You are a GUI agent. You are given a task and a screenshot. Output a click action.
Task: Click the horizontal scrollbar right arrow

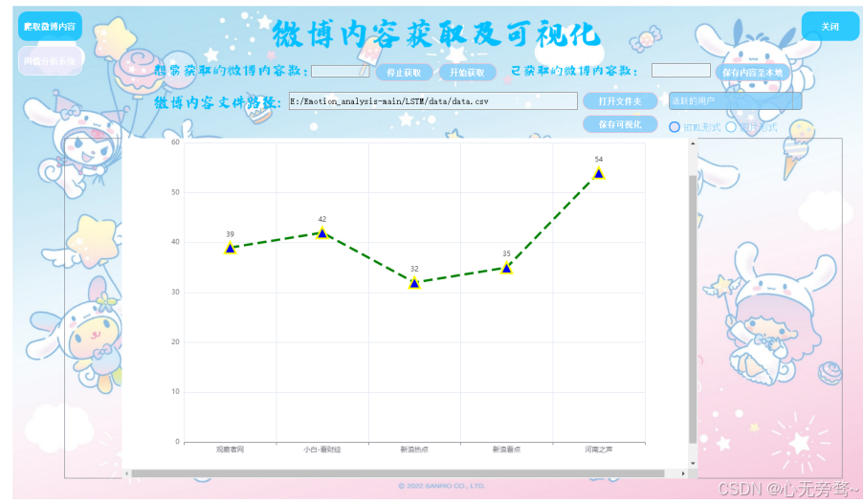click(x=683, y=473)
